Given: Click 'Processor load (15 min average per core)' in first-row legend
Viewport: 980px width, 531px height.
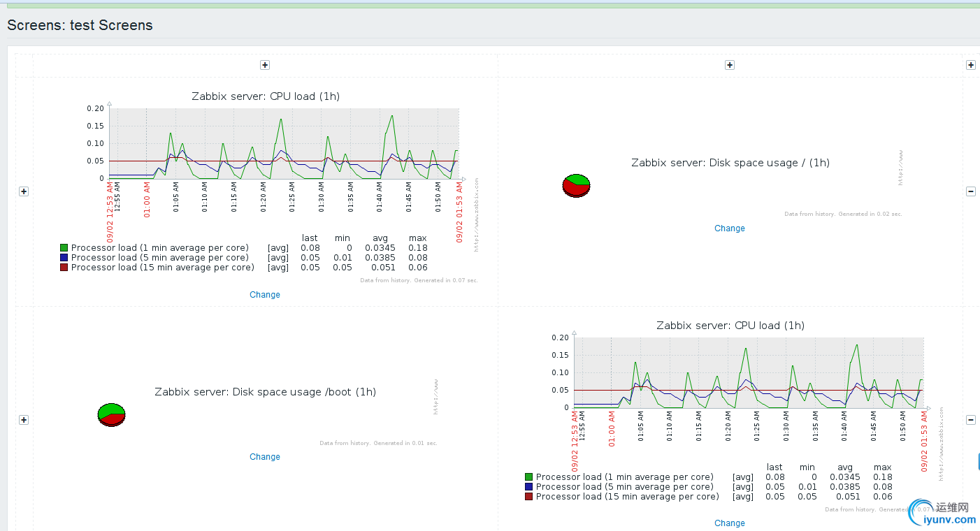Looking at the screenshot, I should 163,268.
